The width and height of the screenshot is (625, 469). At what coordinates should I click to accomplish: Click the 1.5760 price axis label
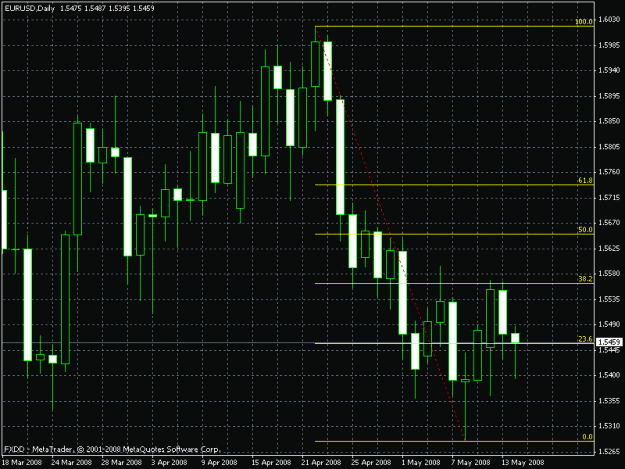tap(609, 172)
